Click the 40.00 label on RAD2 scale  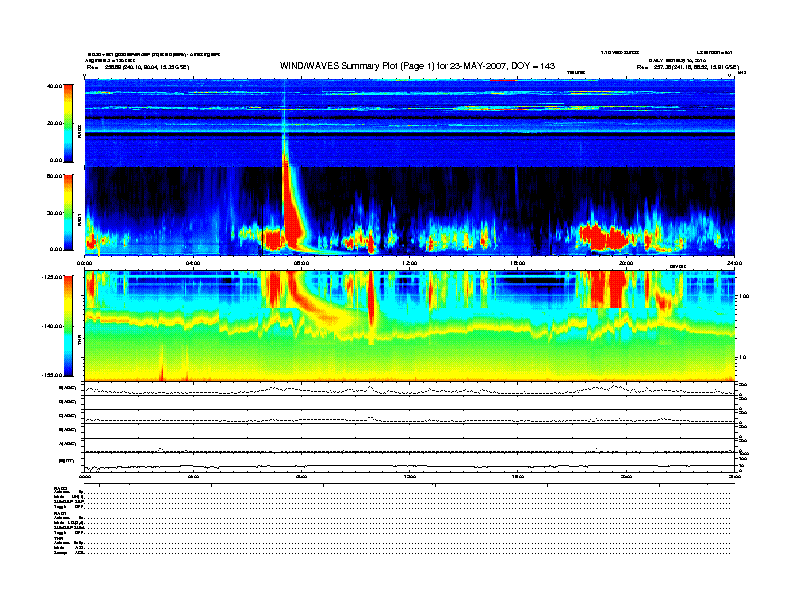pyautogui.click(x=55, y=86)
